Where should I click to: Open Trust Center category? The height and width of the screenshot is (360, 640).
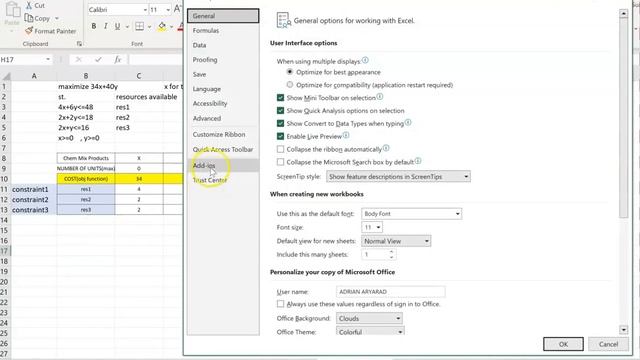[x=223, y=180]
